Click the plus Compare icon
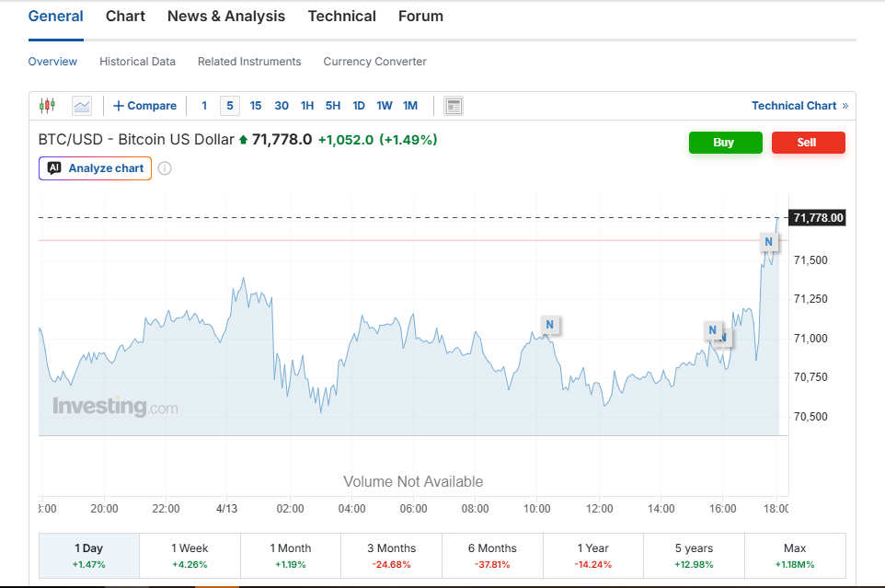 pyautogui.click(x=144, y=106)
